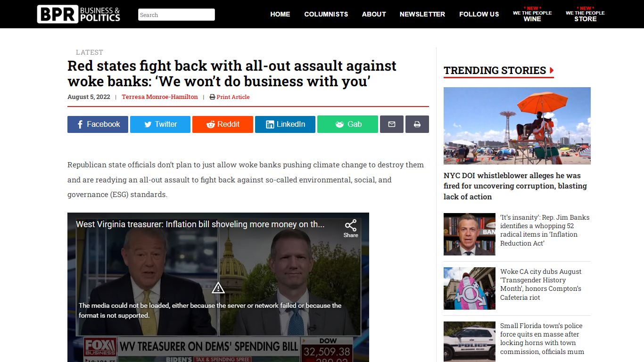Read NYC DOI whistleblower story

click(x=515, y=186)
